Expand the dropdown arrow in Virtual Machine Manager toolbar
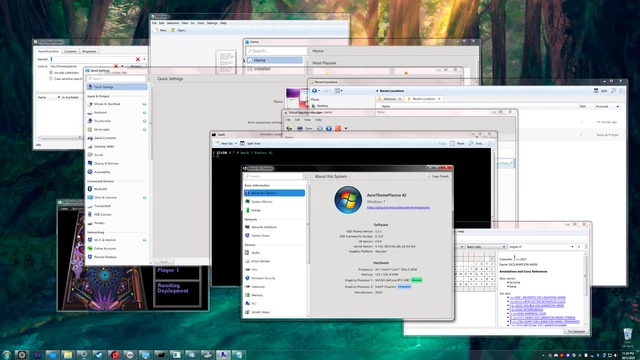This screenshot has height=360, width=640. (346, 129)
